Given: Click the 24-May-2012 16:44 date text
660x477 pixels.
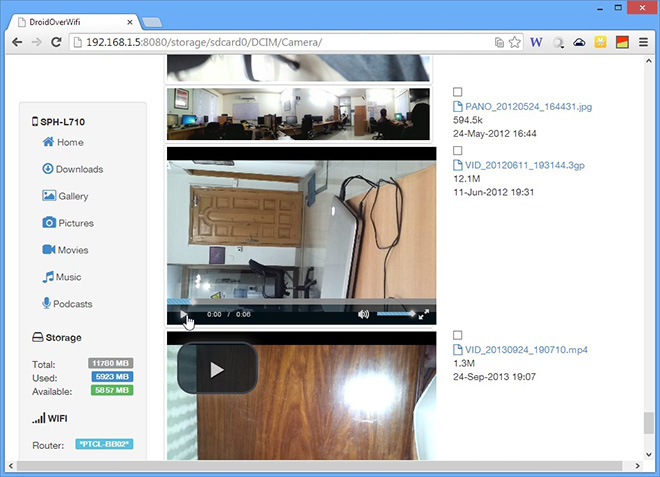Looking at the screenshot, I should tap(495, 133).
